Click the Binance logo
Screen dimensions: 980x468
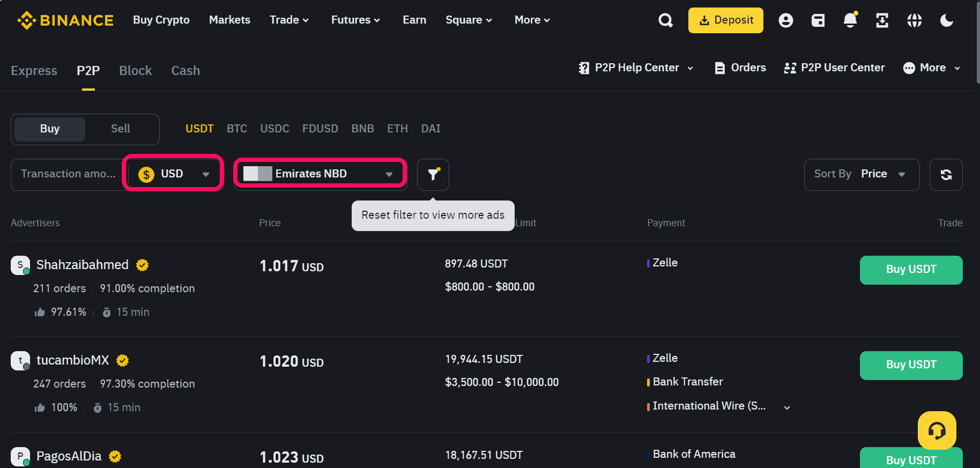click(x=65, y=20)
